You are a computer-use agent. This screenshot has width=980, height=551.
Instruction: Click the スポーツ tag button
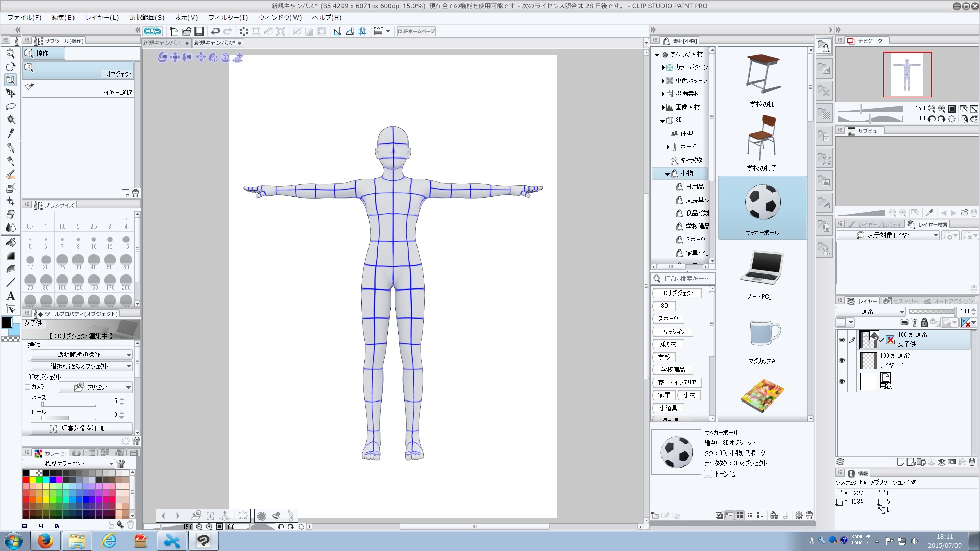668,319
